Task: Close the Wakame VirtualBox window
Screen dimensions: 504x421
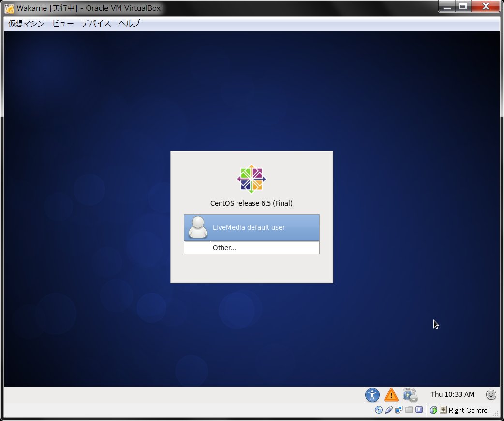Action: click(486, 6)
